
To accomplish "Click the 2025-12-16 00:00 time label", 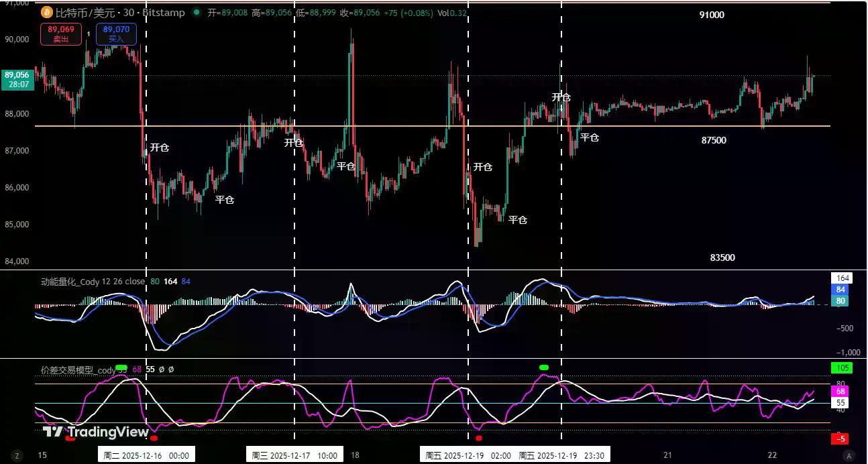I will click(146, 455).
